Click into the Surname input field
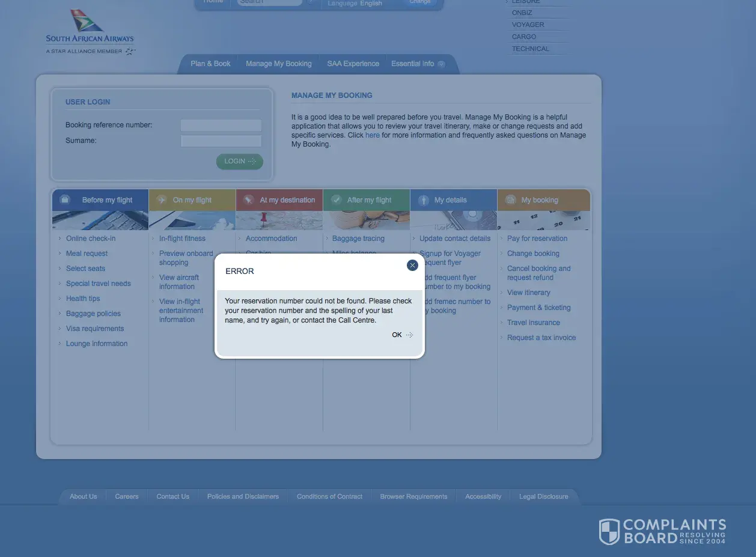The image size is (756, 557). [x=221, y=141]
